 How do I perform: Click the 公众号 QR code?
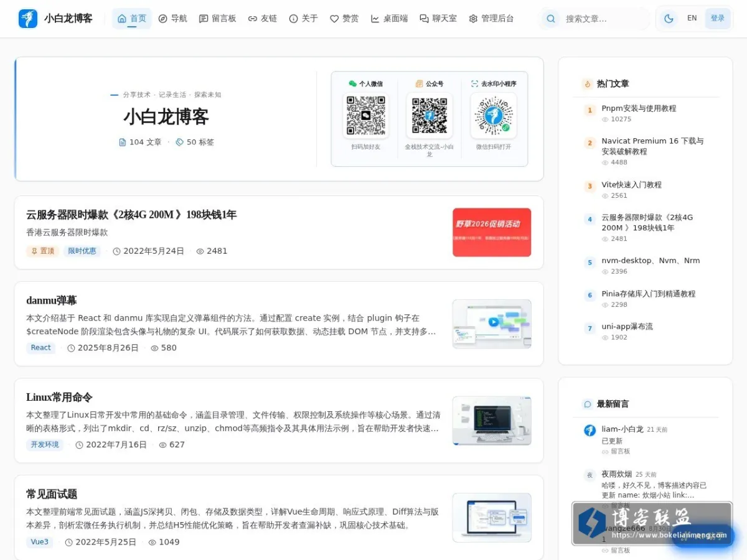(x=430, y=116)
